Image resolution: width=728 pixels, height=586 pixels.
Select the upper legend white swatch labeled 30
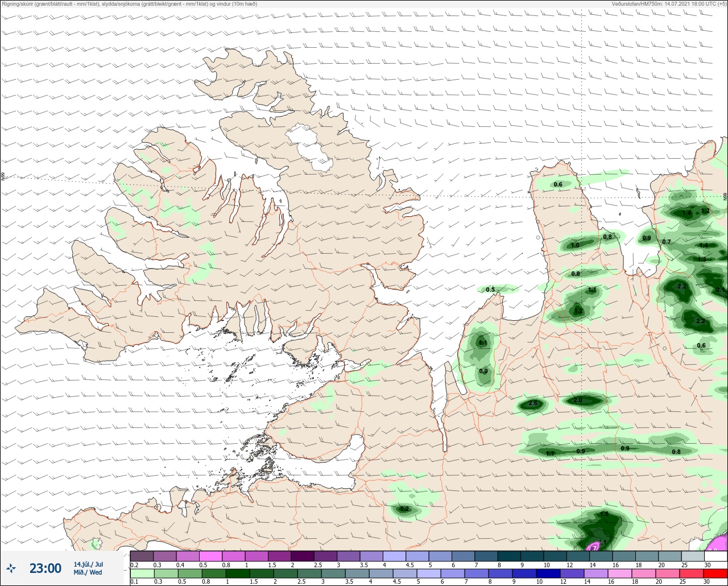[x=715, y=556]
